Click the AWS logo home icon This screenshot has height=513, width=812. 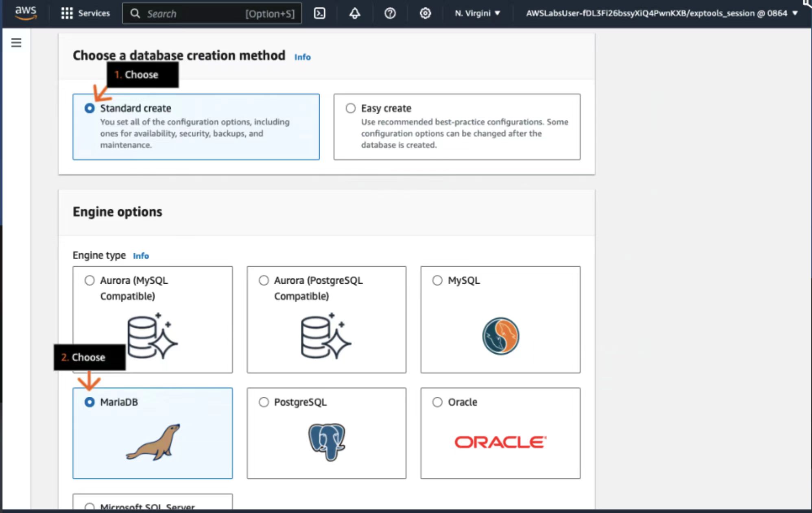click(26, 13)
